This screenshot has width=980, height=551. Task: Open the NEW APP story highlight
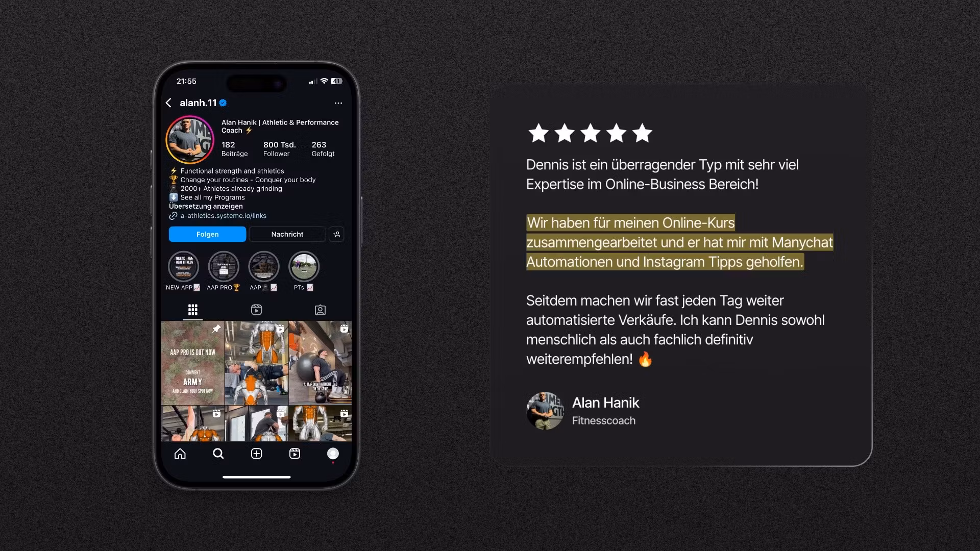point(183,266)
